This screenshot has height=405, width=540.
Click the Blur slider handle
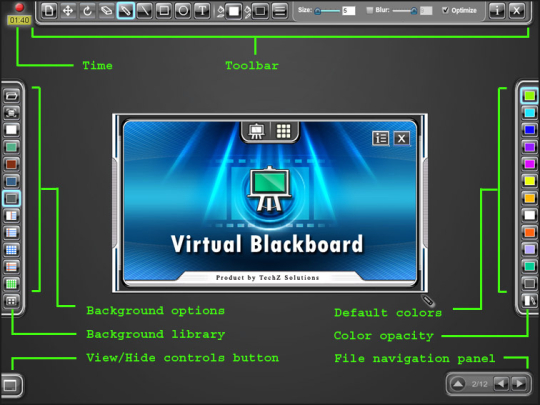pos(414,11)
